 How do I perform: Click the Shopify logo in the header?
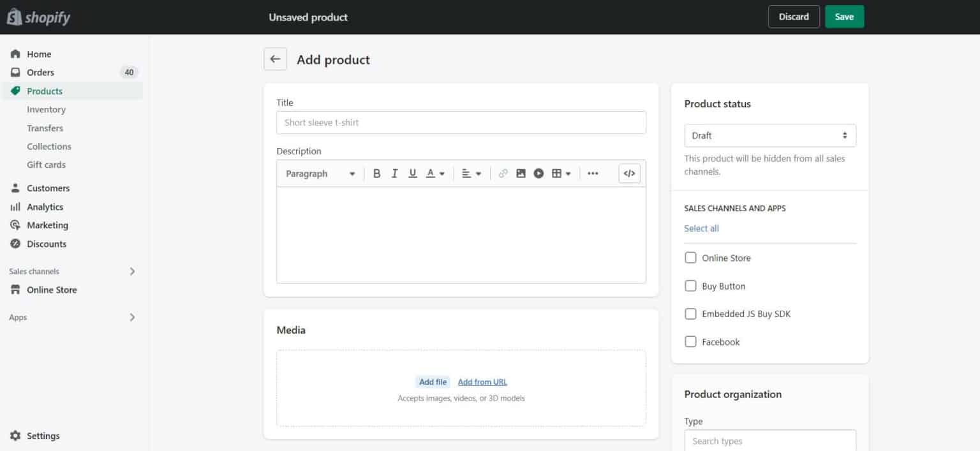pos(38,17)
